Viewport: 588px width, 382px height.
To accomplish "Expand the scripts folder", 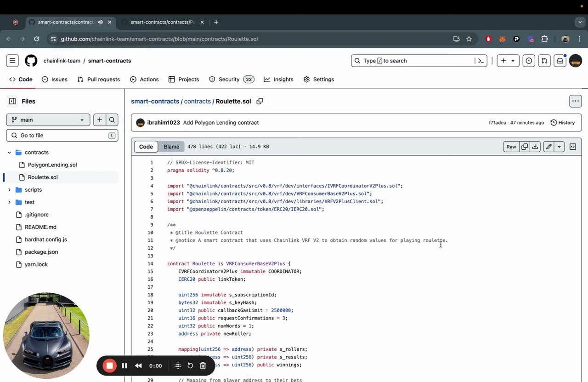I will [9, 190].
